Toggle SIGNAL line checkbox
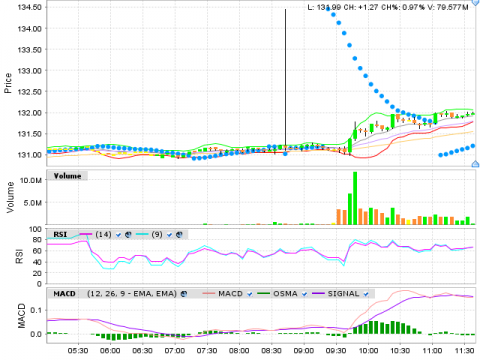This screenshot has height=360, width=480. [366, 294]
